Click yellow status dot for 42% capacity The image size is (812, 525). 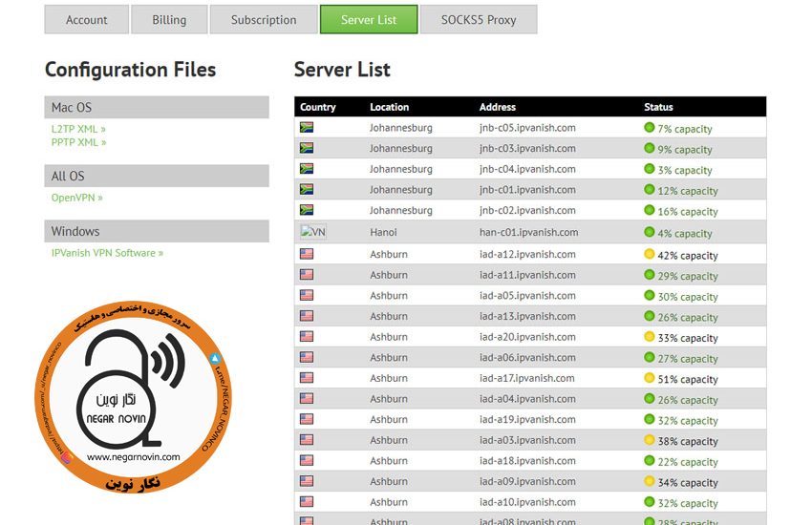650,254
